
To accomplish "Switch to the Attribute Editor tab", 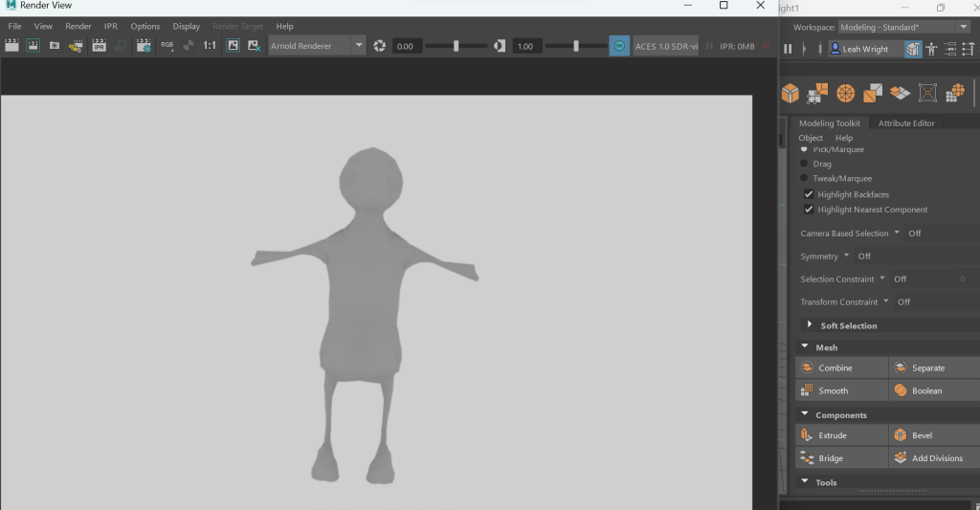I will [906, 123].
